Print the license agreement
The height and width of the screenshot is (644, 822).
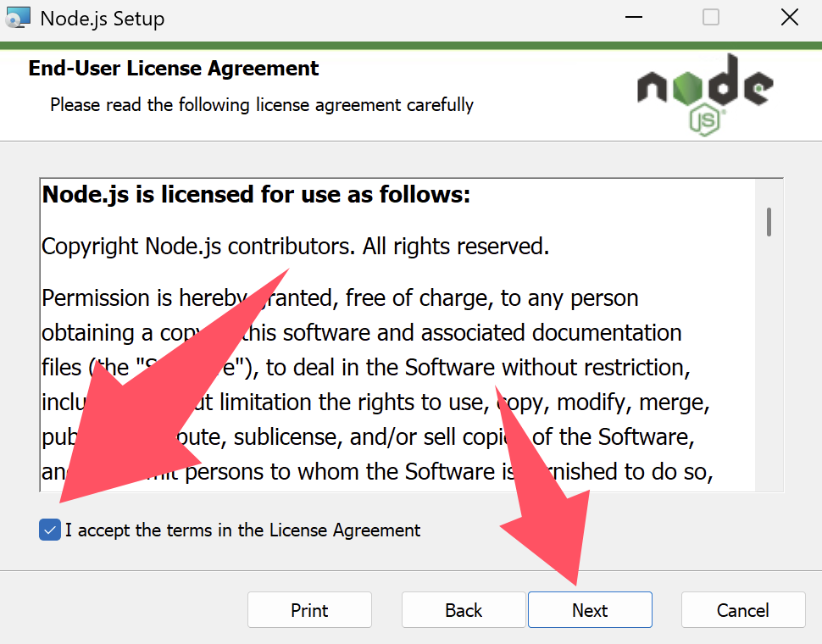[309, 610]
